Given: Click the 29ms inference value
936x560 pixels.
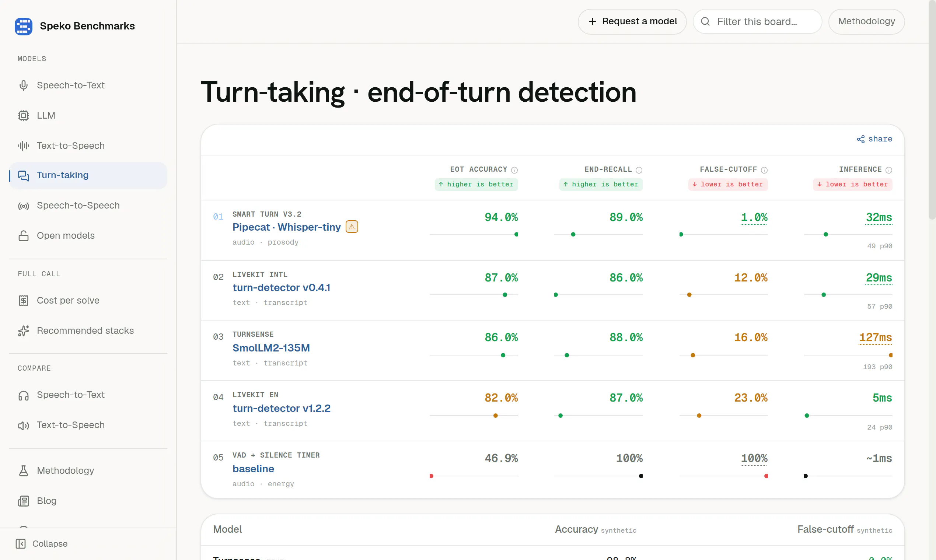Looking at the screenshot, I should click(x=879, y=277).
